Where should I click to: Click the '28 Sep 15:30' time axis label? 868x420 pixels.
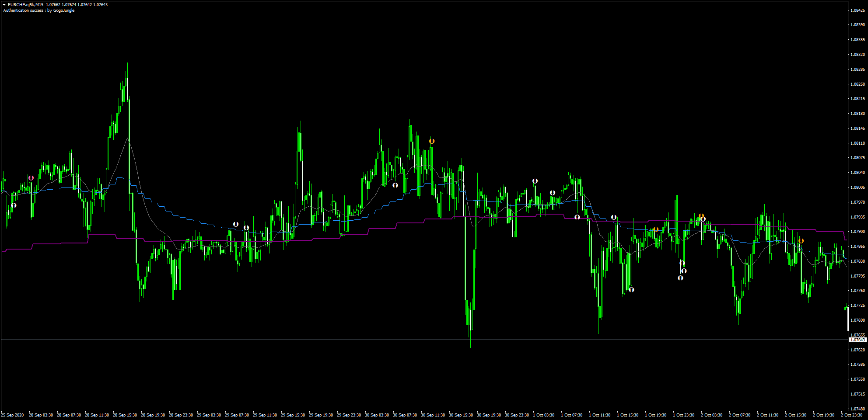[125, 415]
